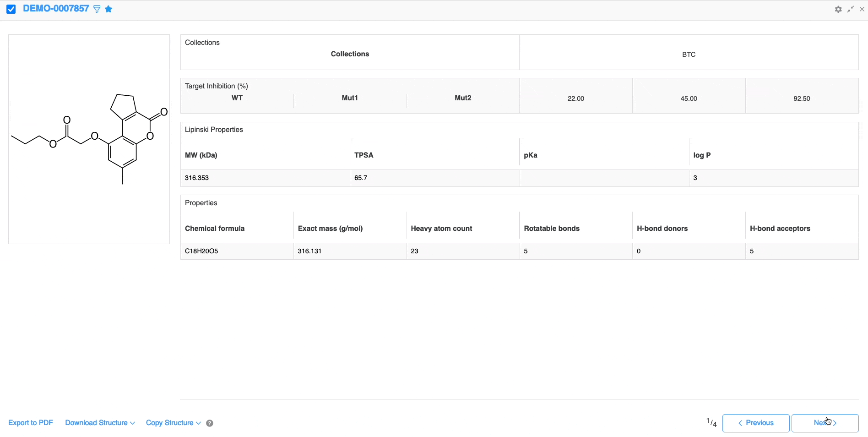Expand the Download Structure dropdown
The image size is (868, 437).
100,423
